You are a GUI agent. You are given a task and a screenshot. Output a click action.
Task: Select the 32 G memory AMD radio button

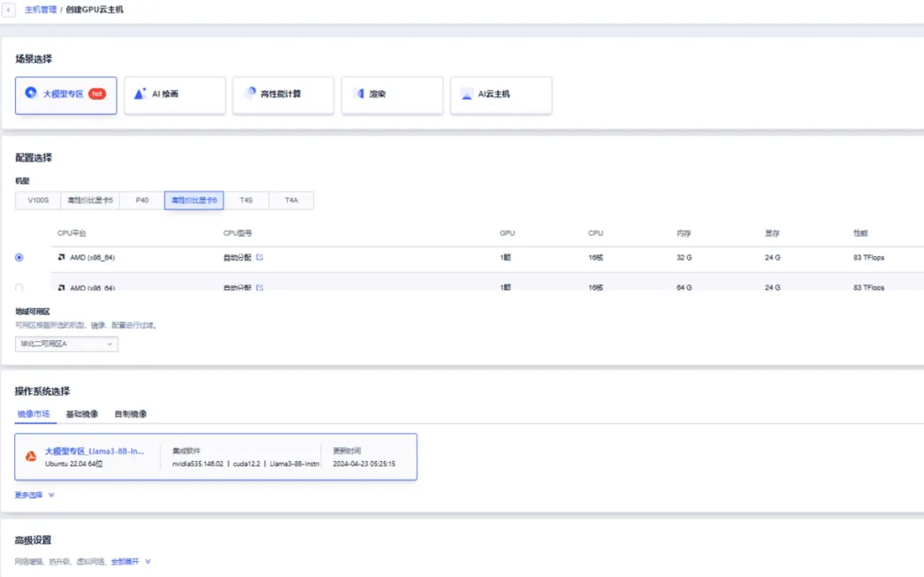pyautogui.click(x=19, y=258)
